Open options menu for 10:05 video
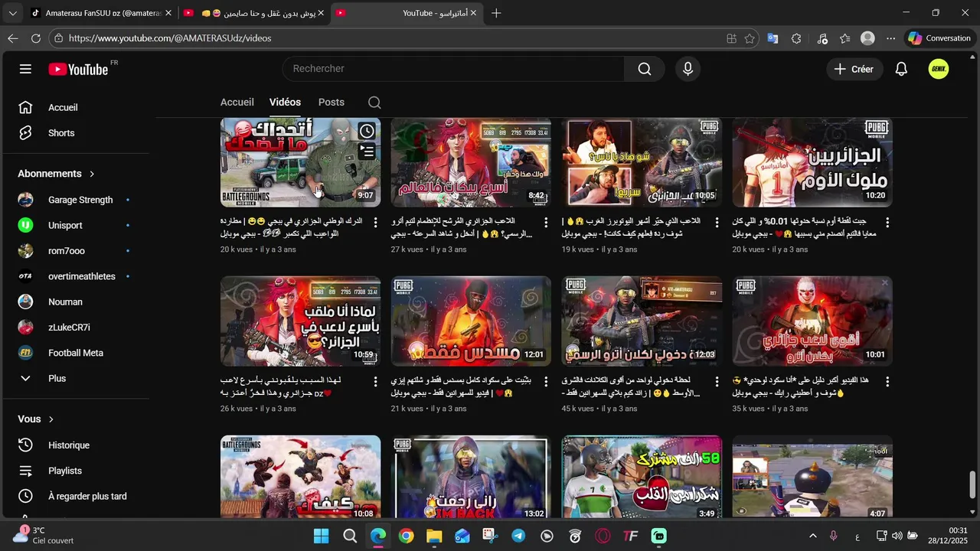Image resolution: width=980 pixels, height=551 pixels. pos(717,223)
